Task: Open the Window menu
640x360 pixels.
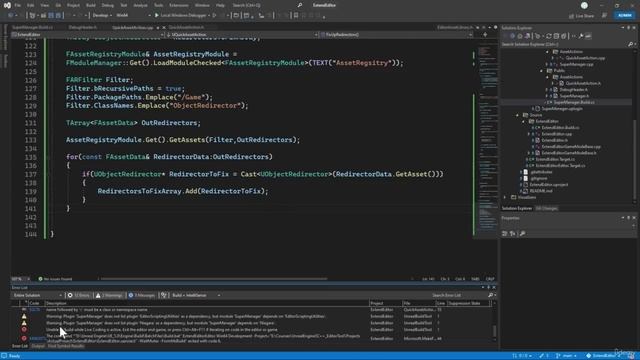Action: point(202,5)
